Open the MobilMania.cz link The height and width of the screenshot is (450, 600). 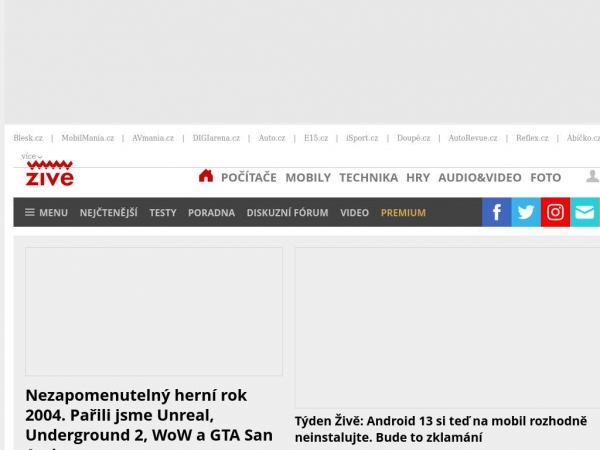click(x=87, y=138)
